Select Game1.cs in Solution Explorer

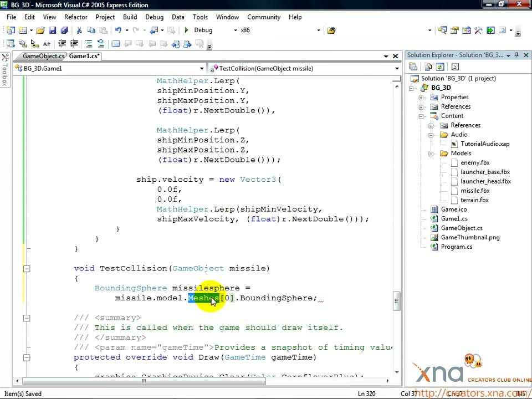(x=454, y=219)
